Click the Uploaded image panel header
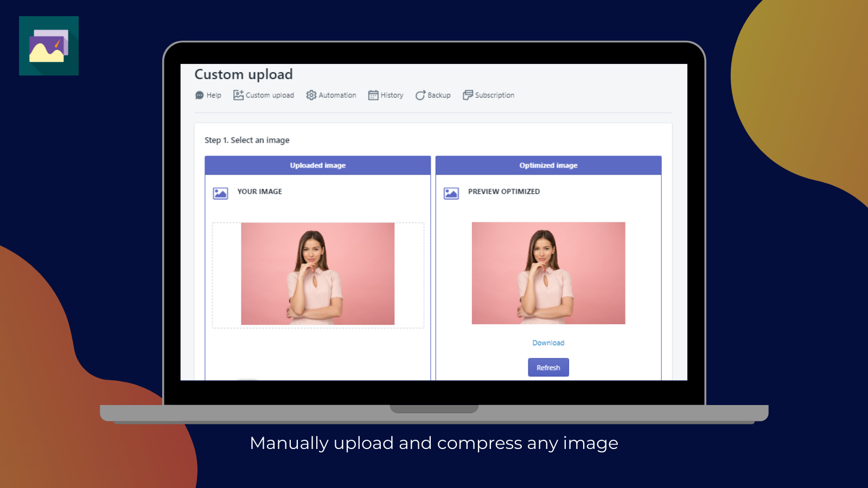The image size is (868, 488). (318, 165)
